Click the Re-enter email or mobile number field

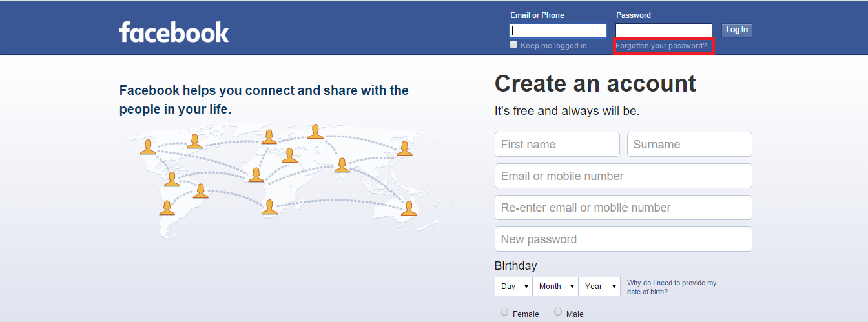point(623,207)
